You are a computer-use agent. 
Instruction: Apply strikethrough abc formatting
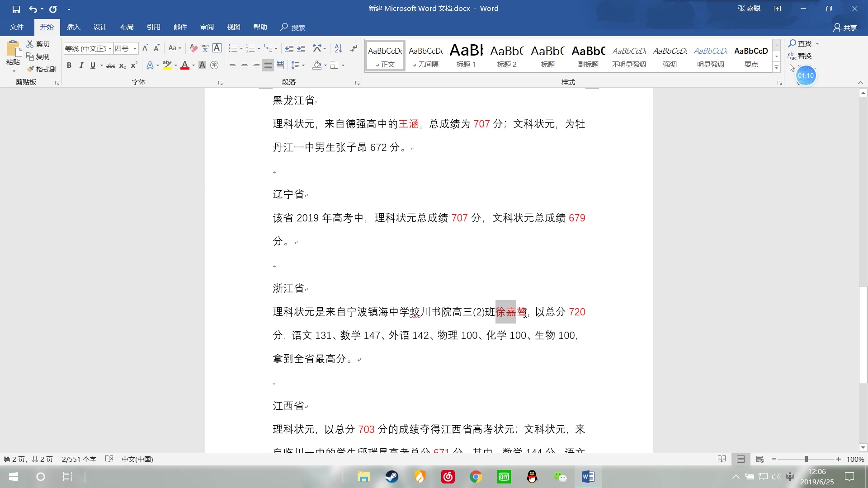111,66
